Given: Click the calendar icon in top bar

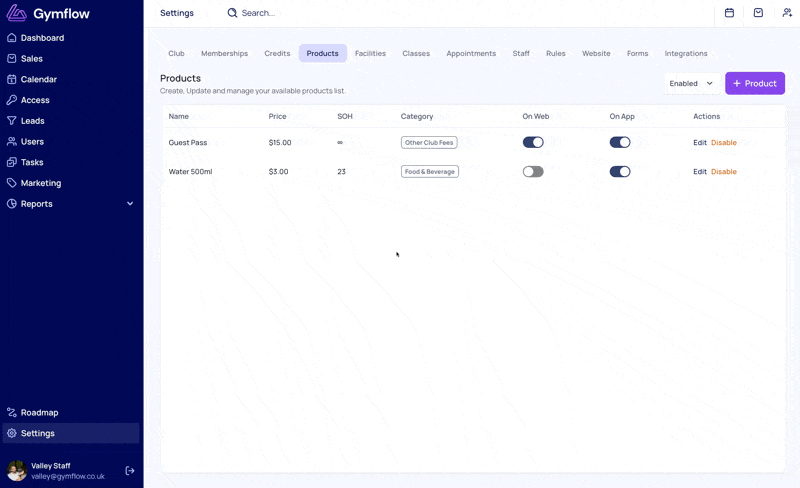Looking at the screenshot, I should pyautogui.click(x=729, y=13).
